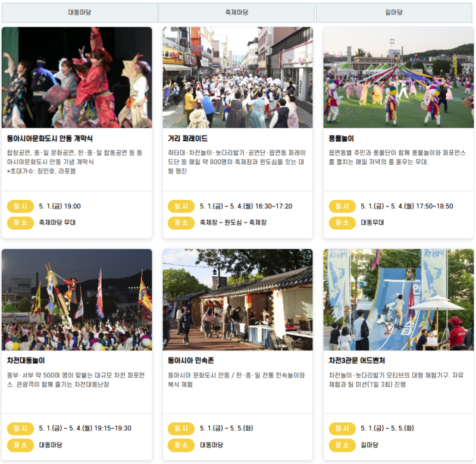Open the 축제마당 tab
Viewport: 476px width, 464px height.
(x=237, y=12)
